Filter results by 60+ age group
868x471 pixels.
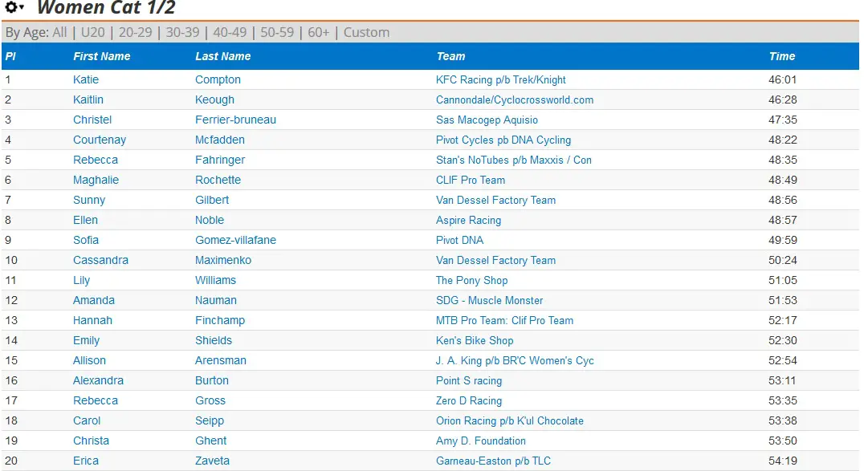pyautogui.click(x=318, y=33)
